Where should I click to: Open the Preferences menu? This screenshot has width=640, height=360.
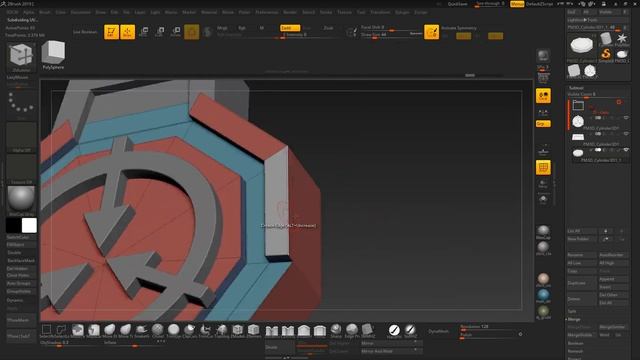[267, 12]
